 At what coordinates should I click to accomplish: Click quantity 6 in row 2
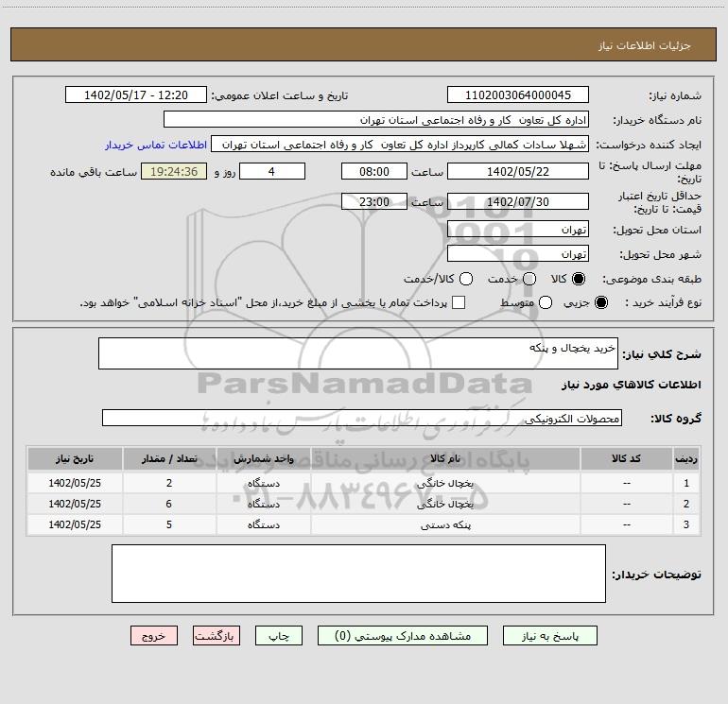(x=169, y=504)
